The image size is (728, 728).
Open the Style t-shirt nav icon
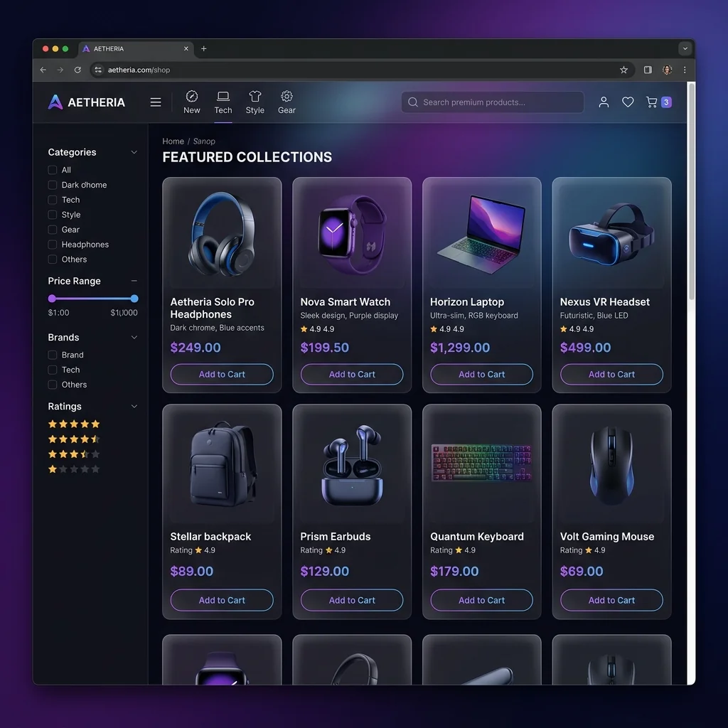pos(255,96)
